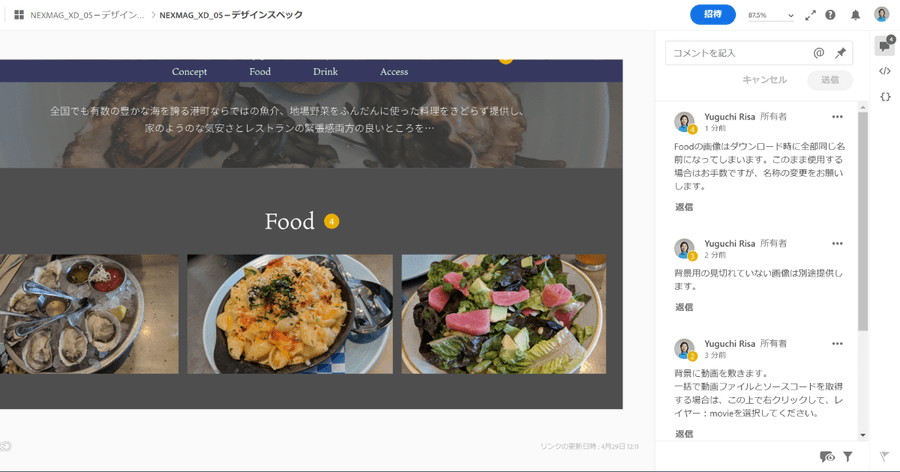Screen dimensions: 900x472
Task: Click the comments scrollbar down arrow
Action: point(863,435)
